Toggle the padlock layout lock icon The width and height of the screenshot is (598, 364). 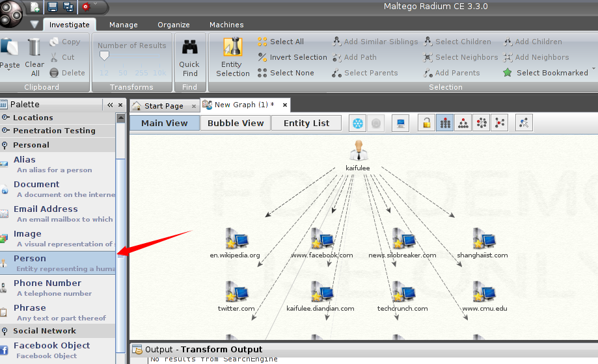click(x=426, y=123)
